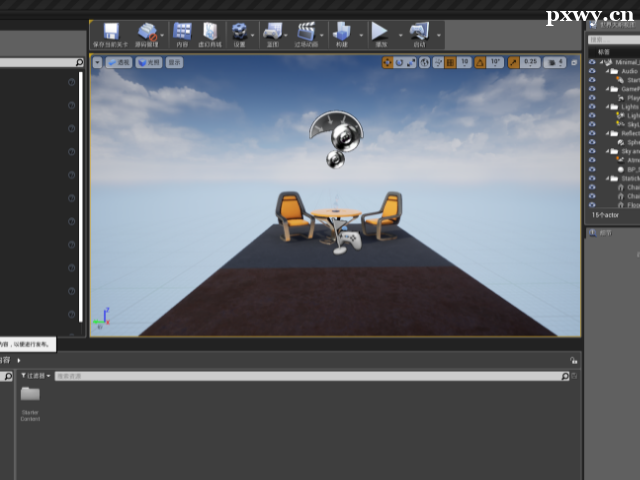Image resolution: width=640 pixels, height=480 pixels.
Task: Open the viewport options dropdown arrow
Action: coord(97,62)
